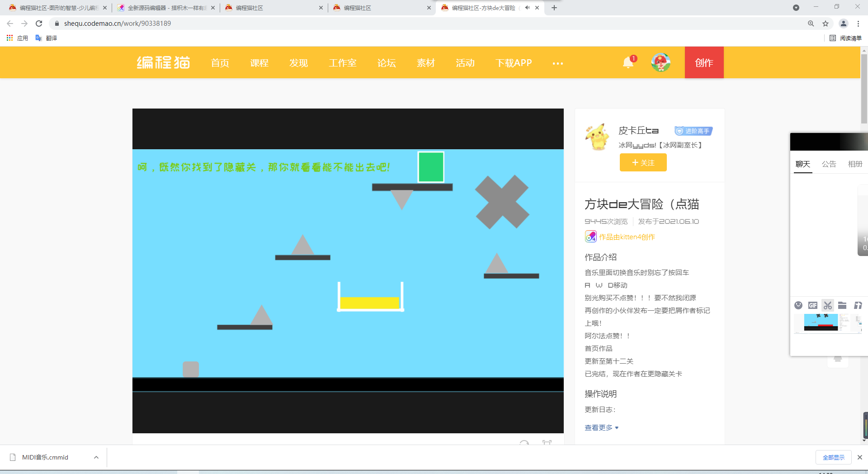Image resolution: width=868 pixels, height=474 pixels.
Task: Click the restart icon below the game
Action: click(524, 442)
